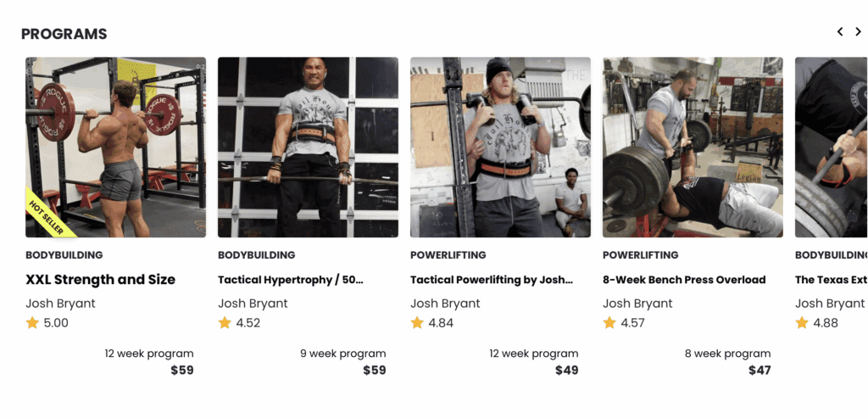The width and height of the screenshot is (868, 418).
Task: Click the star icon beside 5.00 rating
Action: pyautogui.click(x=32, y=323)
